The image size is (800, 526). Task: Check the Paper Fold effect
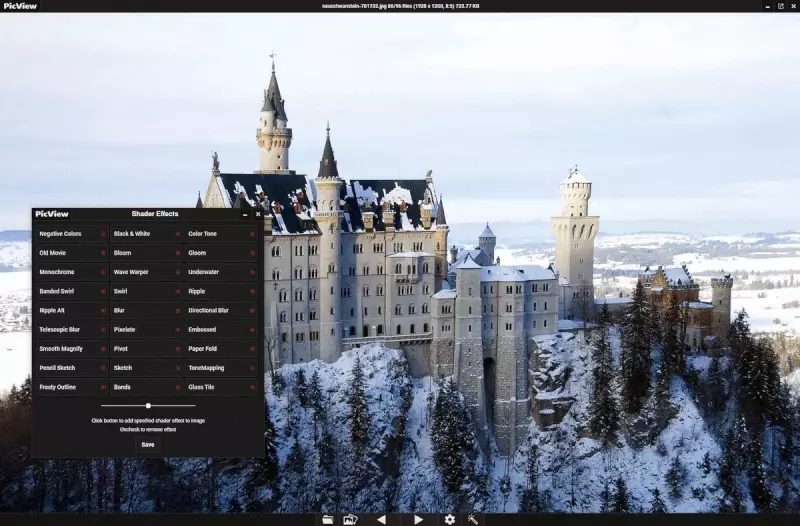click(221, 349)
